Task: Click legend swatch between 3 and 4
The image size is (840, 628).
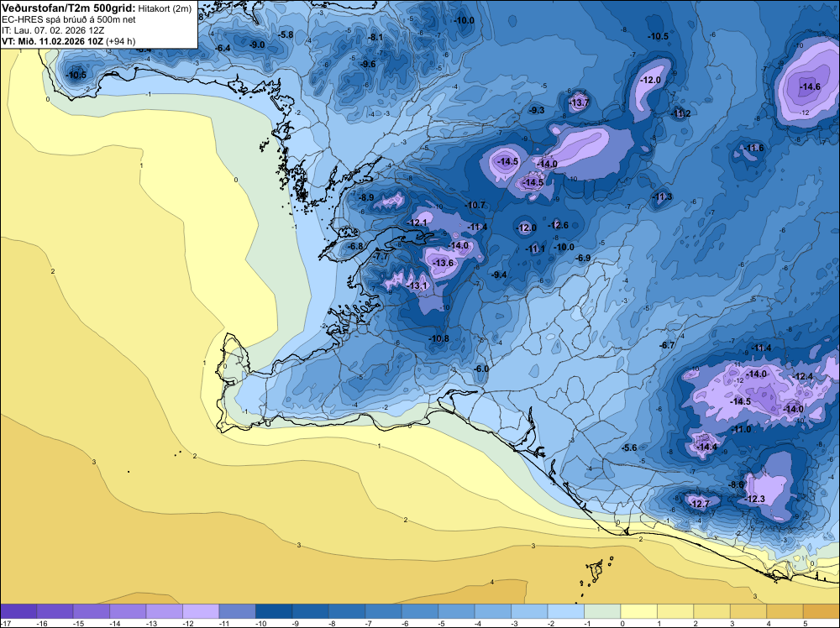Action: (748, 611)
